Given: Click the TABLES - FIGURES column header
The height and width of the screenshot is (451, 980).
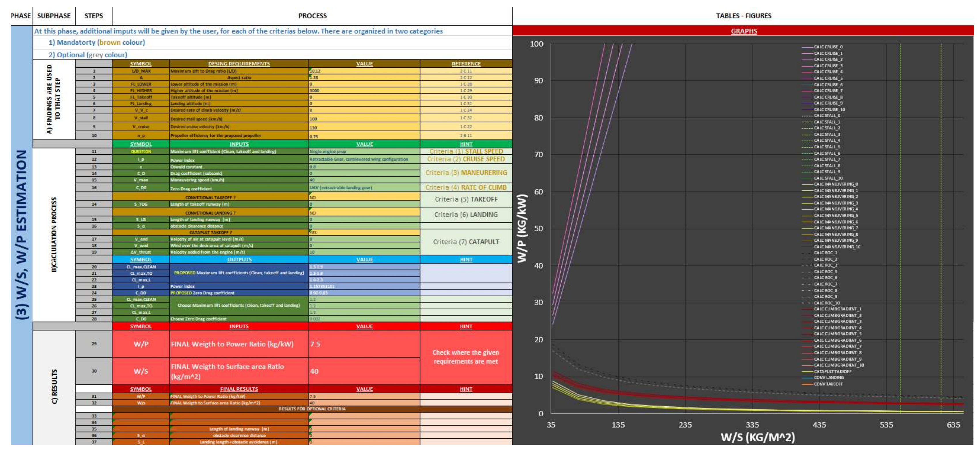Looking at the screenshot, I should [x=743, y=16].
